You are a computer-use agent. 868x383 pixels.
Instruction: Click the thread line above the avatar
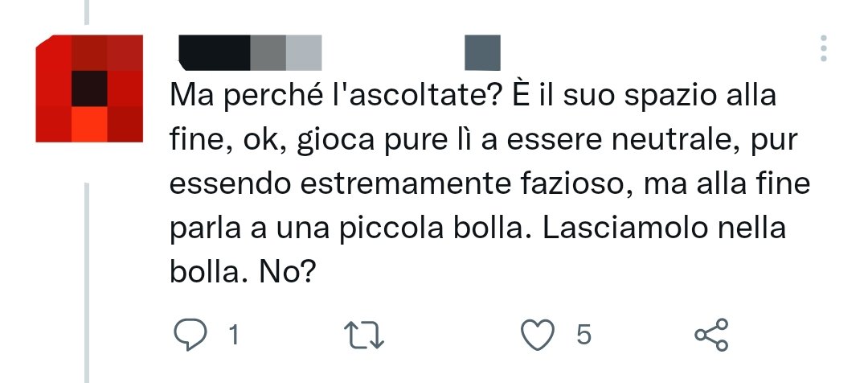pos(86,12)
